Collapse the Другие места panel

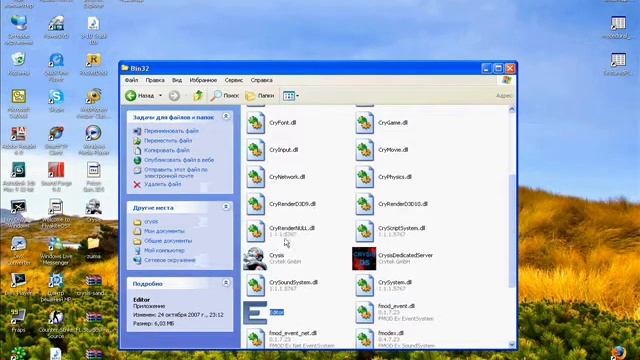(x=226, y=207)
